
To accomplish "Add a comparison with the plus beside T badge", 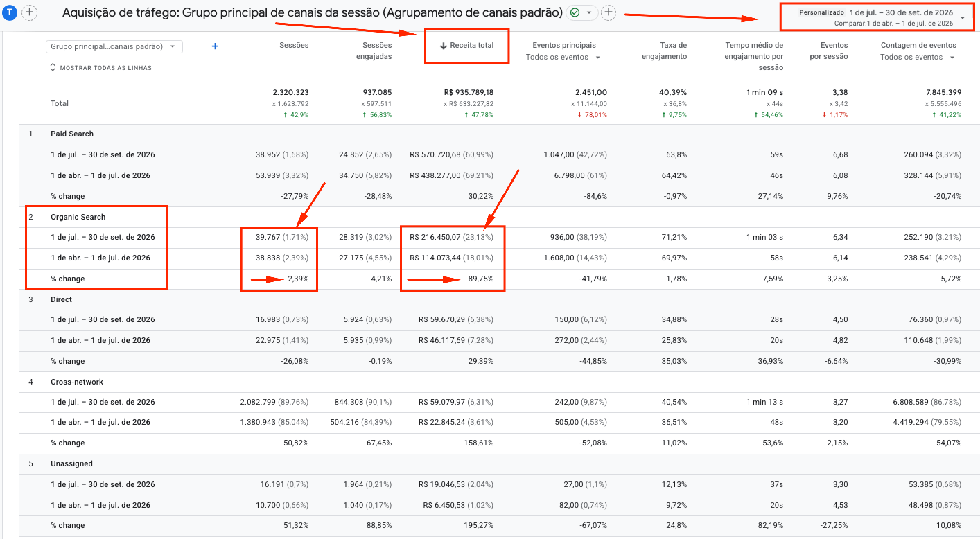I will tap(30, 12).
